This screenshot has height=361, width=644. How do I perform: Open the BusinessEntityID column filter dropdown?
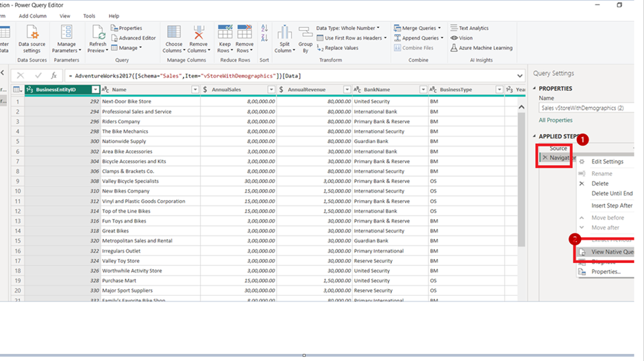[x=95, y=90]
